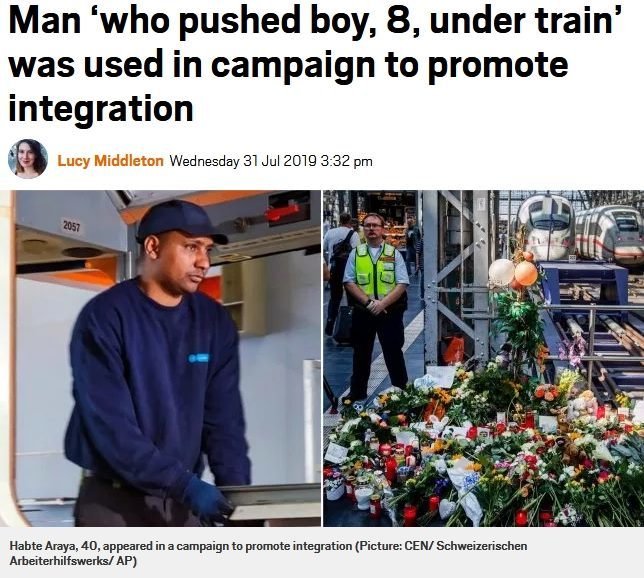Click the article headline about campaign integration
The image size is (644, 578).
point(315,64)
